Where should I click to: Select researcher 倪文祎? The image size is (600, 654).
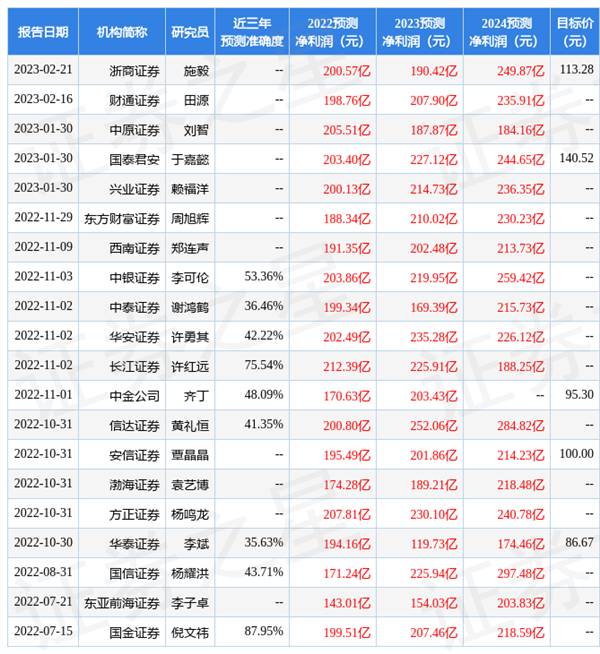point(190,634)
